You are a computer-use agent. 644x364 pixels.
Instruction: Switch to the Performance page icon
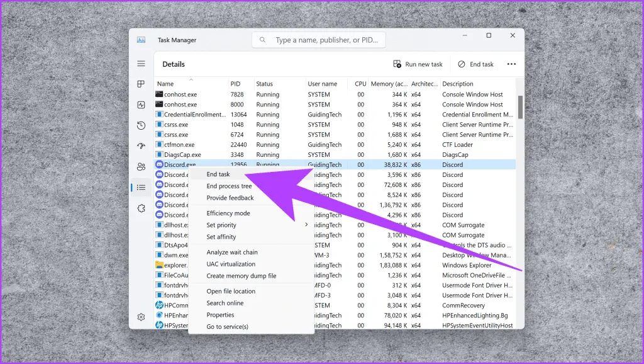tap(141, 105)
